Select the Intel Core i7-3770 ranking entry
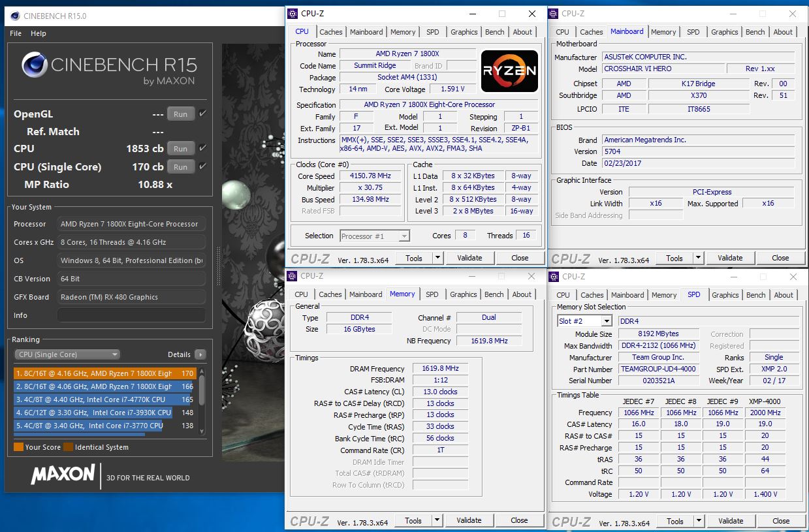 104,426
